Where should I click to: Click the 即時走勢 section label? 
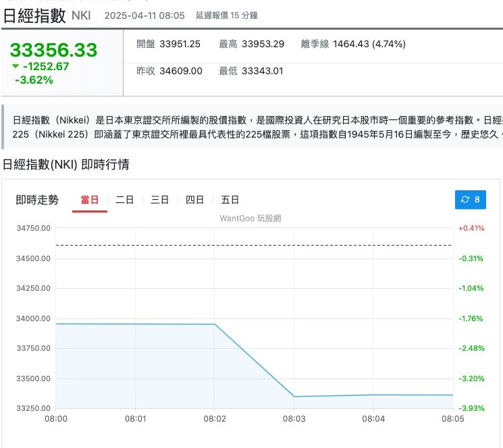[x=37, y=200]
